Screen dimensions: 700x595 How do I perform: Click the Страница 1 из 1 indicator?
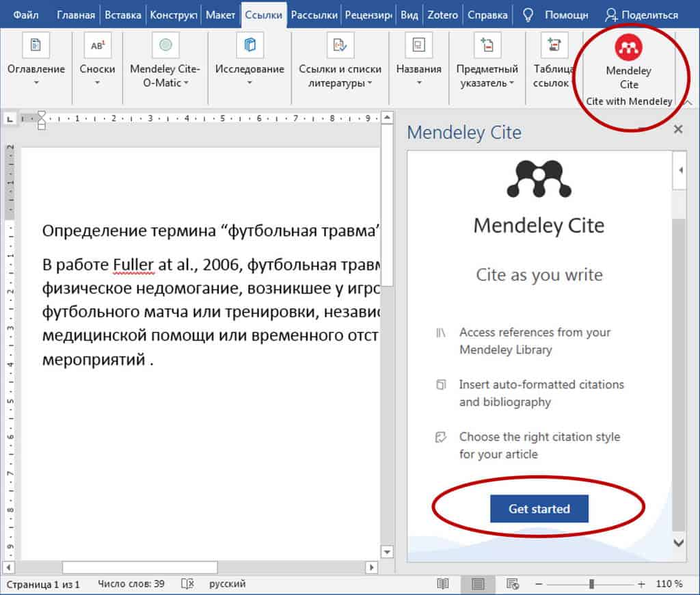click(43, 584)
